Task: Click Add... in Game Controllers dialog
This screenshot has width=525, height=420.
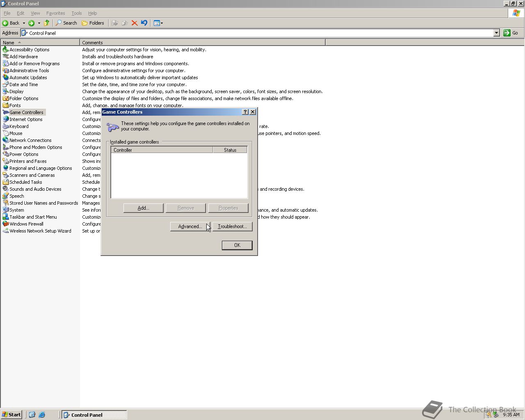Action: [143, 208]
